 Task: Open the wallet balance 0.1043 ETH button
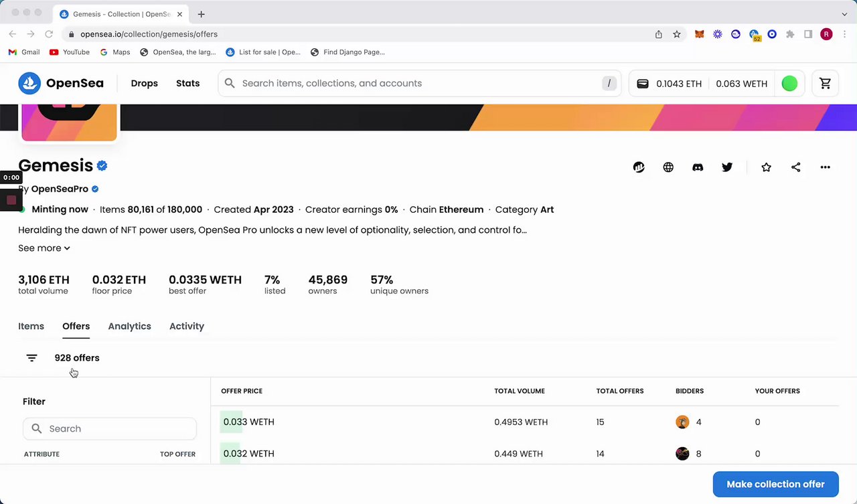click(x=669, y=84)
